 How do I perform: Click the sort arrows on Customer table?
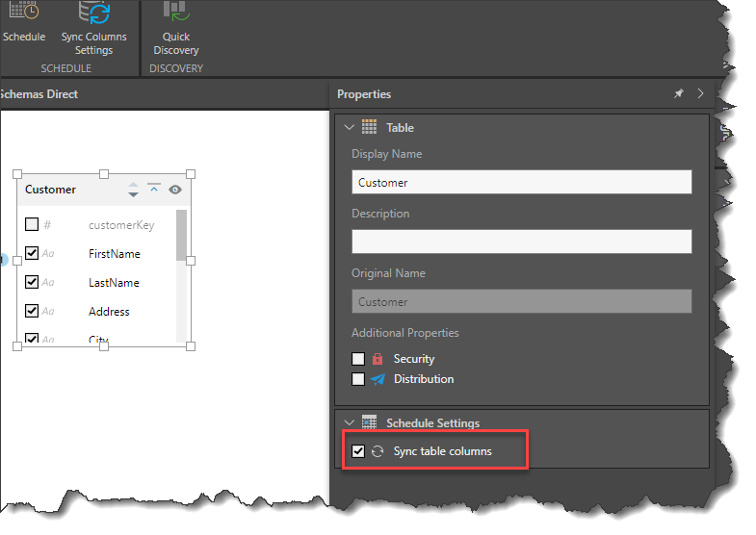coord(134,190)
